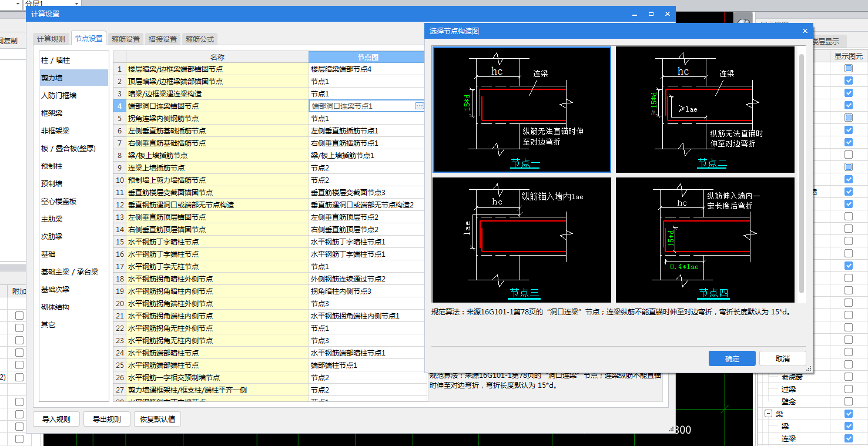Open the 箍筋设置 tab
Image resolution: width=868 pixels, height=446 pixels.
pos(126,39)
